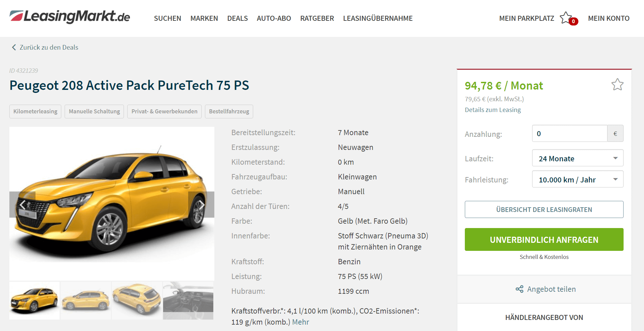
Task: Click the Mehr link in fuel consumption
Action: tap(300, 322)
